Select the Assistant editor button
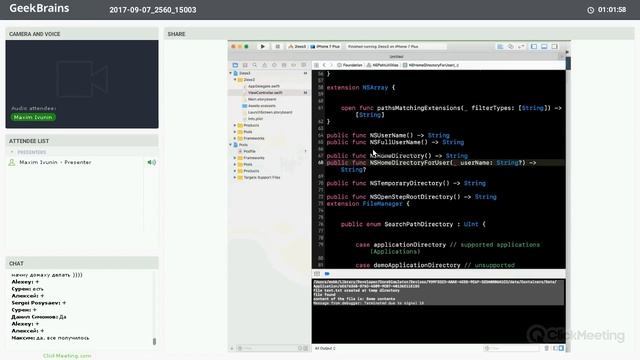This screenshot has width=640, height=360. pyautogui.click(x=511, y=47)
